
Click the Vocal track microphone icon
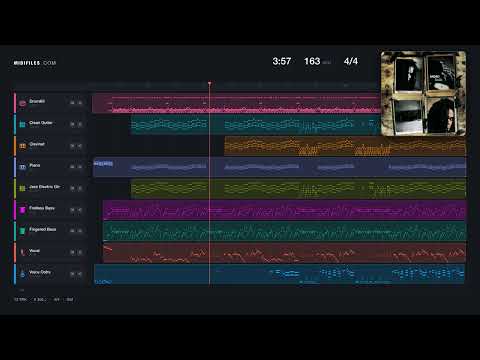tap(23, 252)
